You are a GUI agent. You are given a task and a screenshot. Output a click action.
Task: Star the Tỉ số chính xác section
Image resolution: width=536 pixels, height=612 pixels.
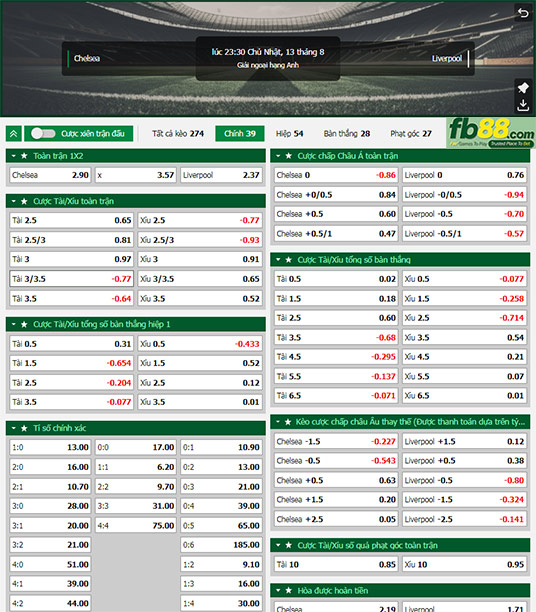(x=24, y=428)
